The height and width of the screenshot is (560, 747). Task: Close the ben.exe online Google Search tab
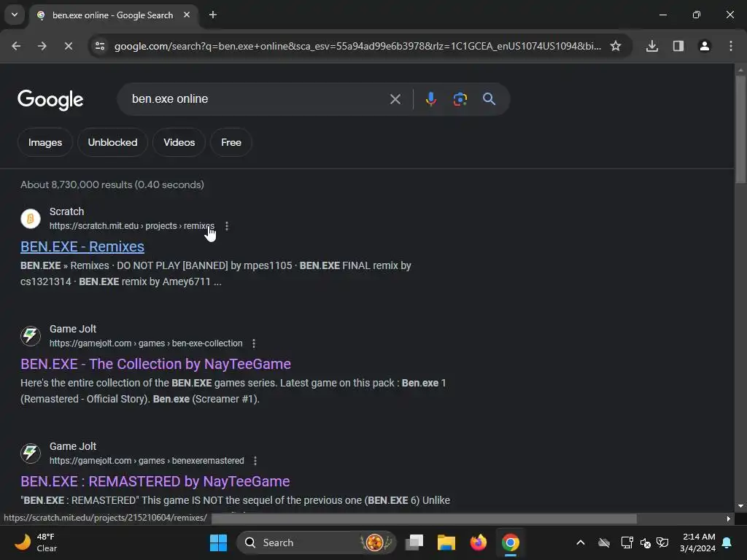point(187,15)
